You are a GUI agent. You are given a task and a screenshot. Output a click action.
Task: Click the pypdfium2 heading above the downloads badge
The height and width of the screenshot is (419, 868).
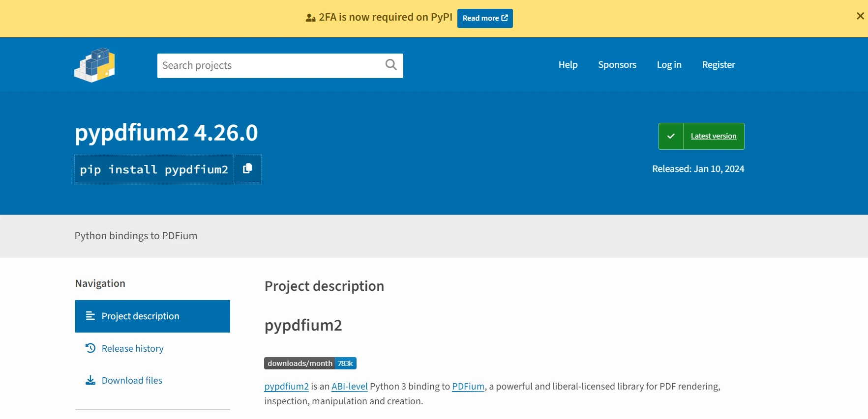tap(303, 325)
